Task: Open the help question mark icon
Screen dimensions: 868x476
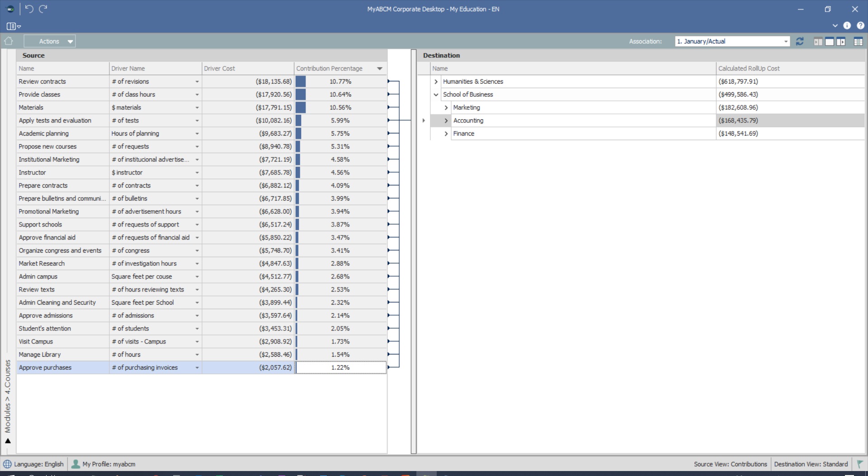Action: pos(860,26)
